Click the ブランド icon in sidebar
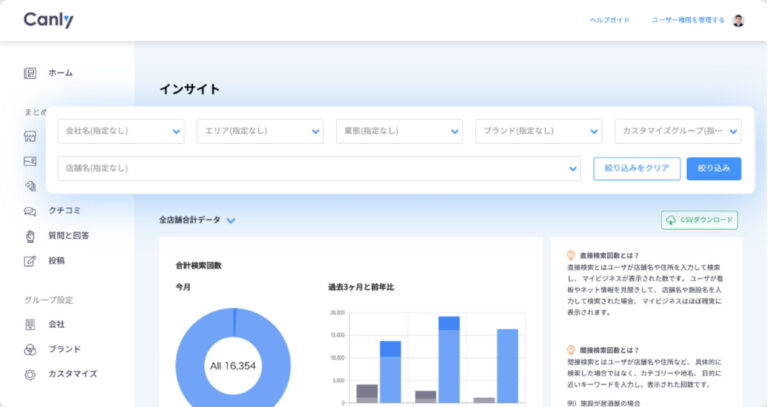Screen dimensions: 768x407 [x=30, y=349]
